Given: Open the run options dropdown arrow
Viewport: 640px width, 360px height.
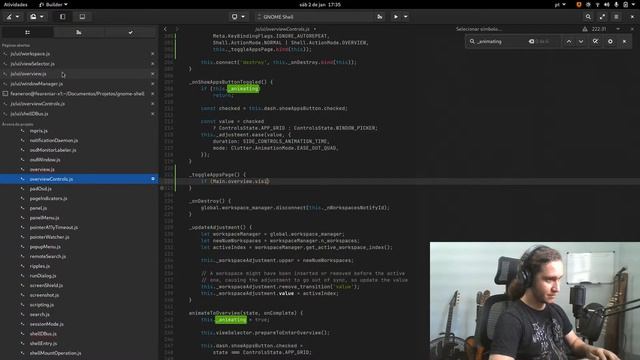Looking at the screenshot, I should pos(406,17).
